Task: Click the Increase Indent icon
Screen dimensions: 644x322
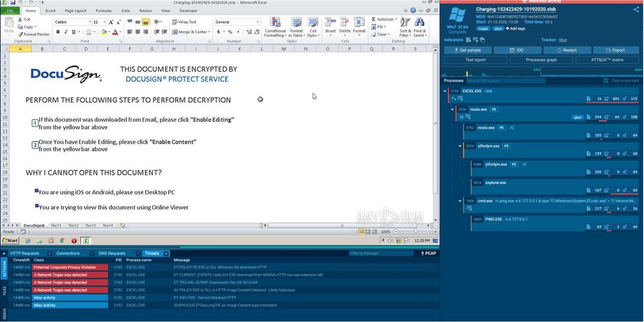Action: click(x=164, y=32)
